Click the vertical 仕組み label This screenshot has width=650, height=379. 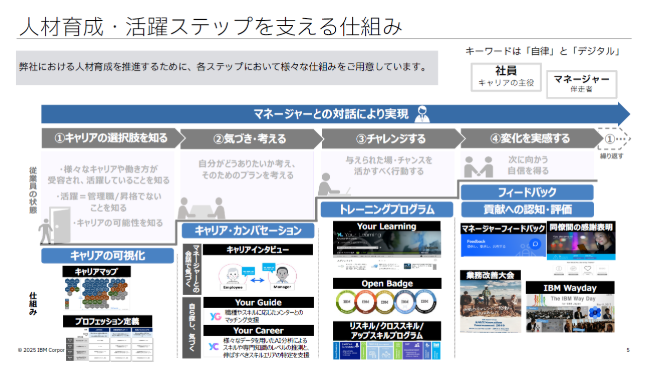click(33, 304)
